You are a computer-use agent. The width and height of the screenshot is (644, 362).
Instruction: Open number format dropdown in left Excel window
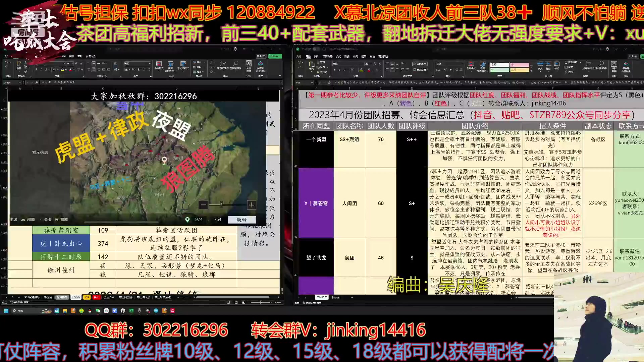coord(149,63)
